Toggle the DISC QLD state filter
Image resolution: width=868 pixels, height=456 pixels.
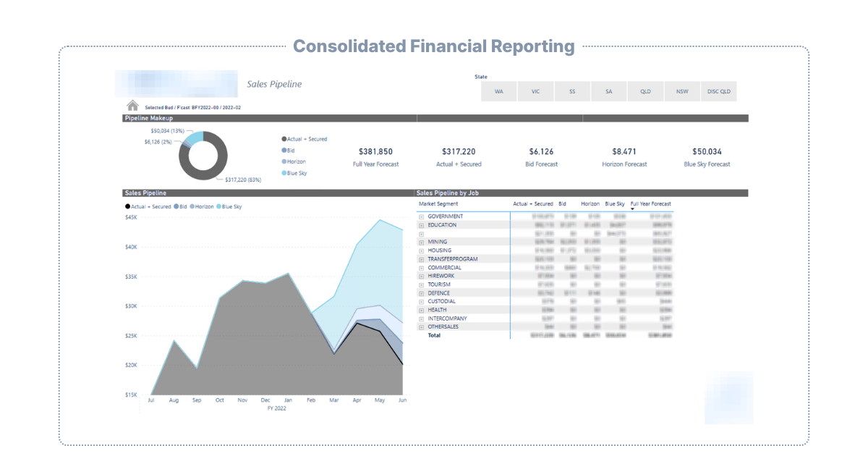click(x=719, y=92)
